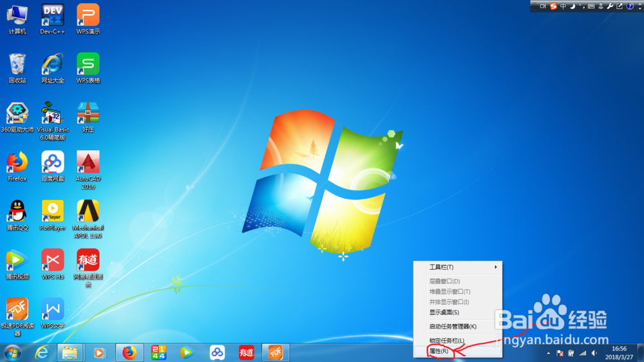This screenshot has height=362, width=644.
Task: Open the Windows Start menu orb
Action: click(13, 352)
